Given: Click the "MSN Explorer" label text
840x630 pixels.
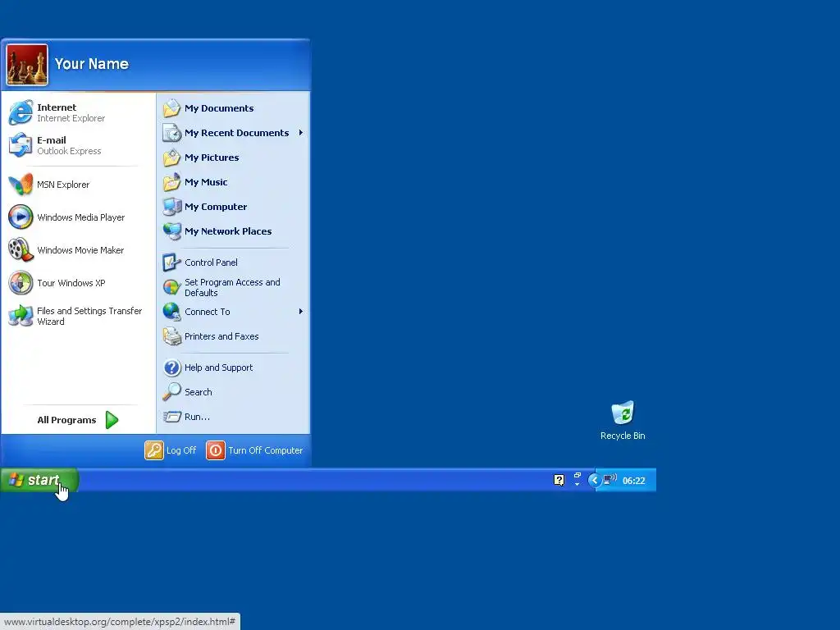Looking at the screenshot, I should (x=63, y=185).
